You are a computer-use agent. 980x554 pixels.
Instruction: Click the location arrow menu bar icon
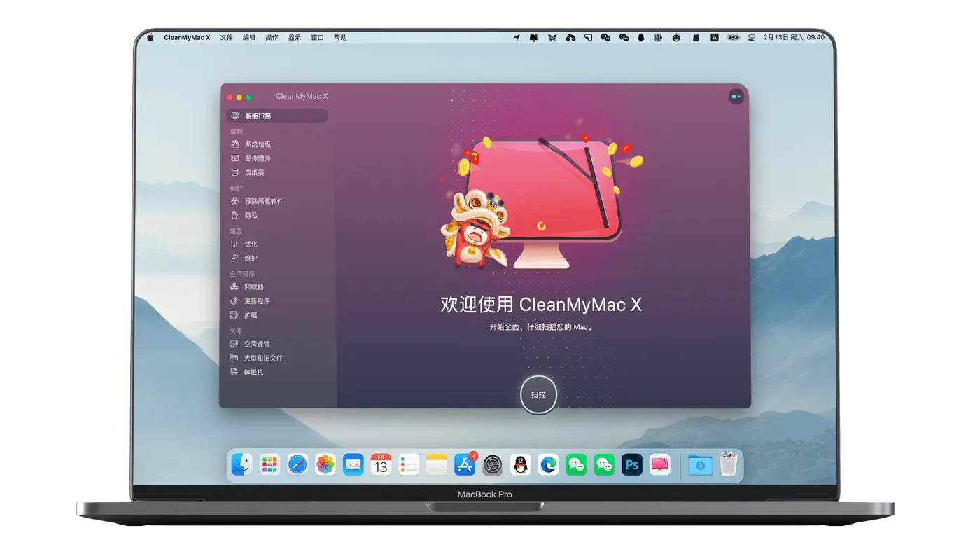pyautogui.click(x=517, y=38)
